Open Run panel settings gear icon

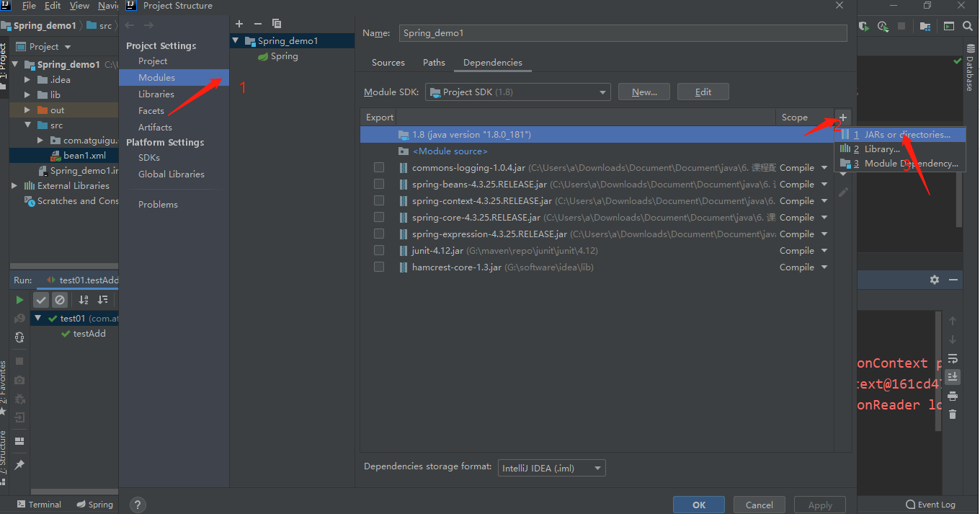[935, 280]
